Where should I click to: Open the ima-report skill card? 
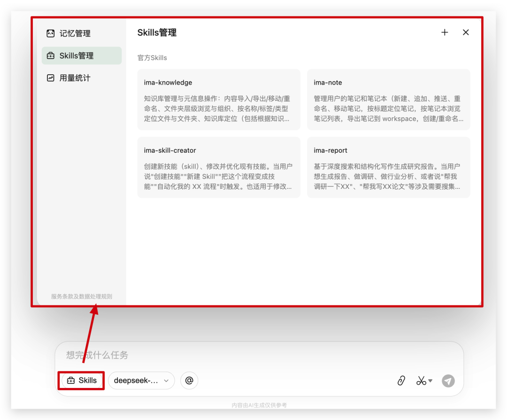[x=388, y=167]
